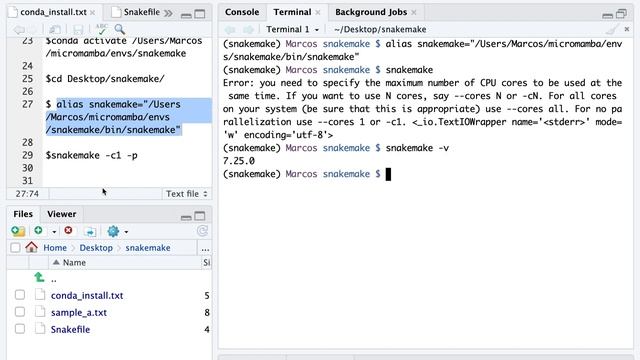This screenshot has width=640, height=360.
Task: Toggle the select-all checkbox in breadcrumb bar
Action: coord(15,248)
